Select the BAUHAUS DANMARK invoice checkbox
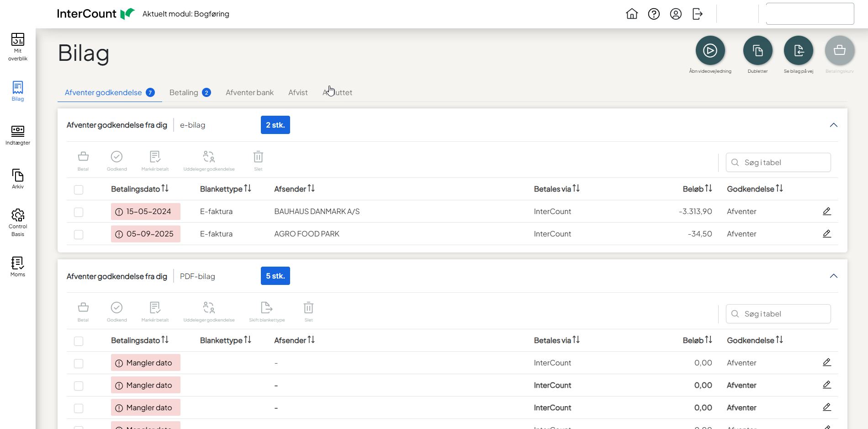 (x=79, y=212)
